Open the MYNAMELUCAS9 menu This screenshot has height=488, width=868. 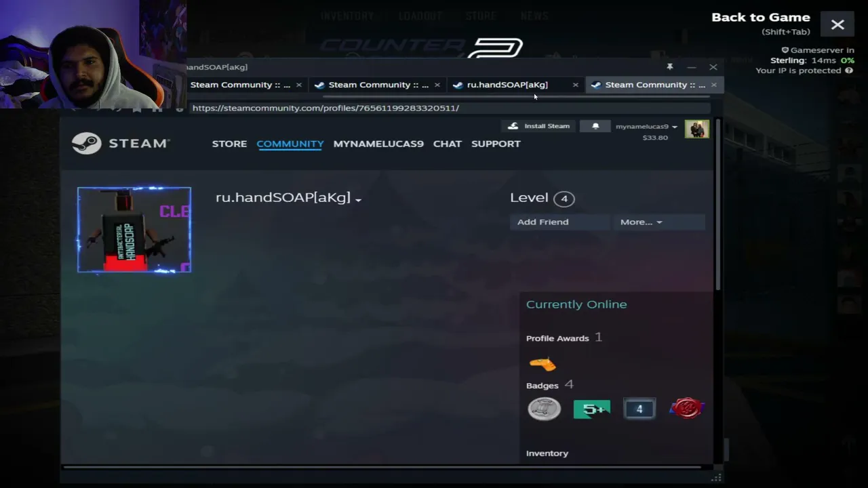(x=378, y=144)
